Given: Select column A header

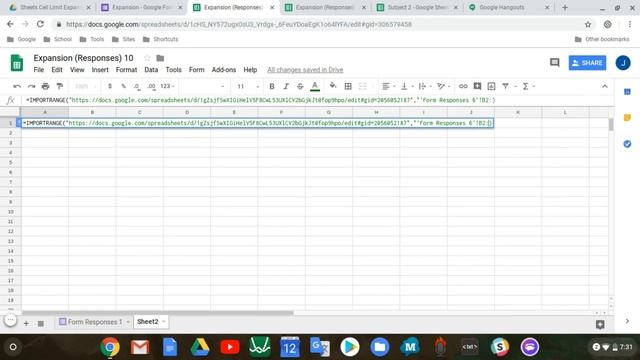Looking at the screenshot, I should pos(45,112).
